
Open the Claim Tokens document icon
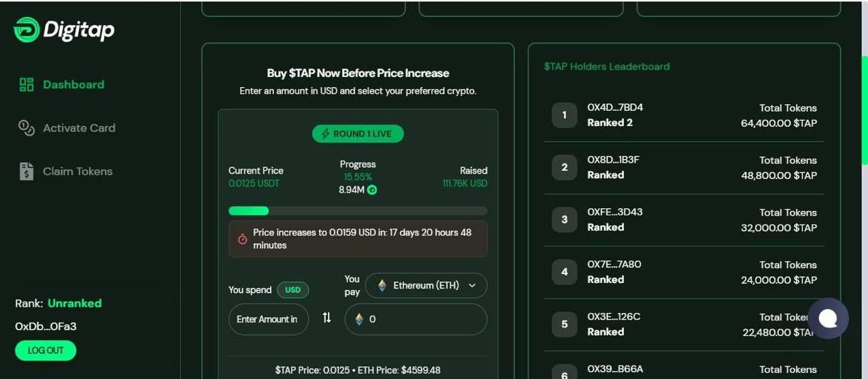tap(27, 171)
